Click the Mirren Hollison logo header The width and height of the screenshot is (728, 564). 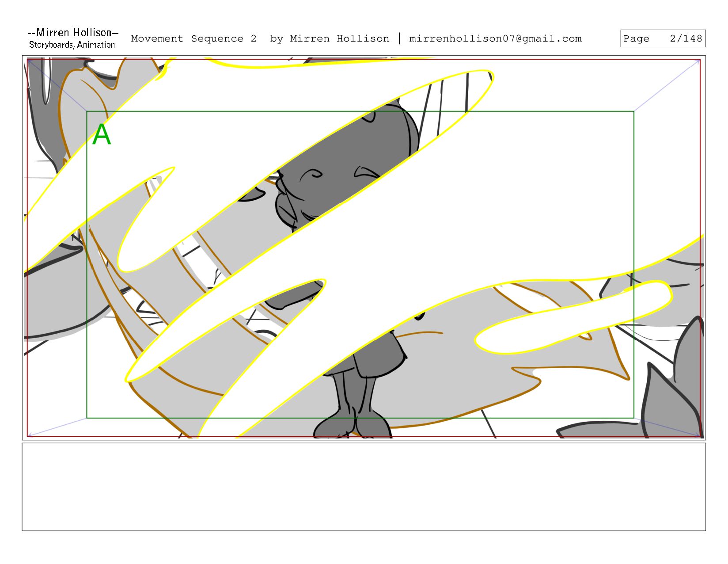[73, 38]
